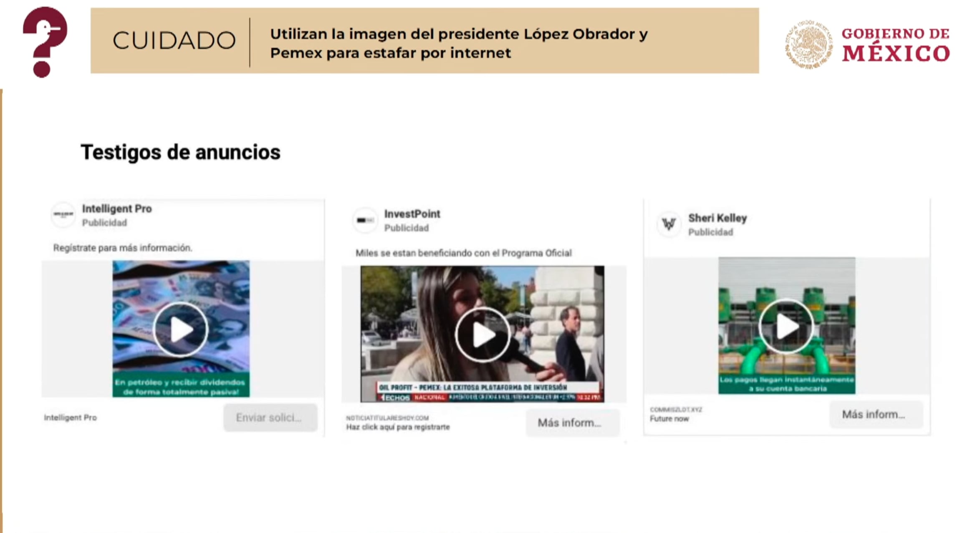Click the CUIDADO banner heading

[x=174, y=40]
